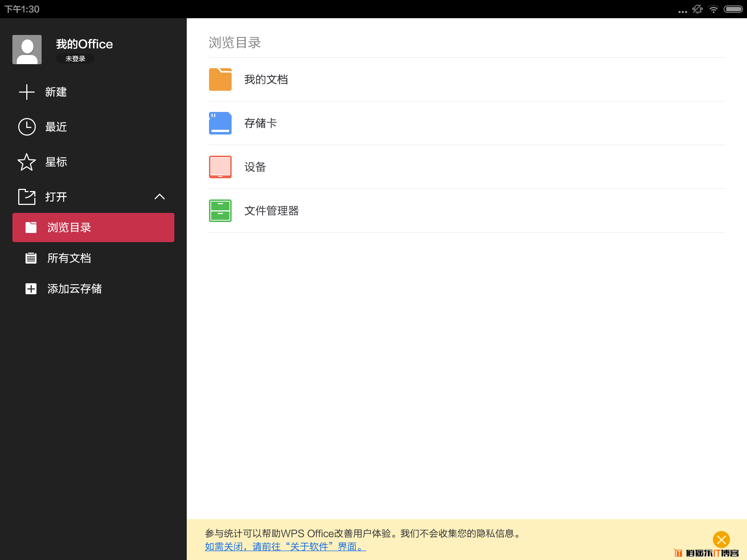This screenshot has height=560, width=747.
Task: Tap the three dots in status bar
Action: [x=683, y=12]
